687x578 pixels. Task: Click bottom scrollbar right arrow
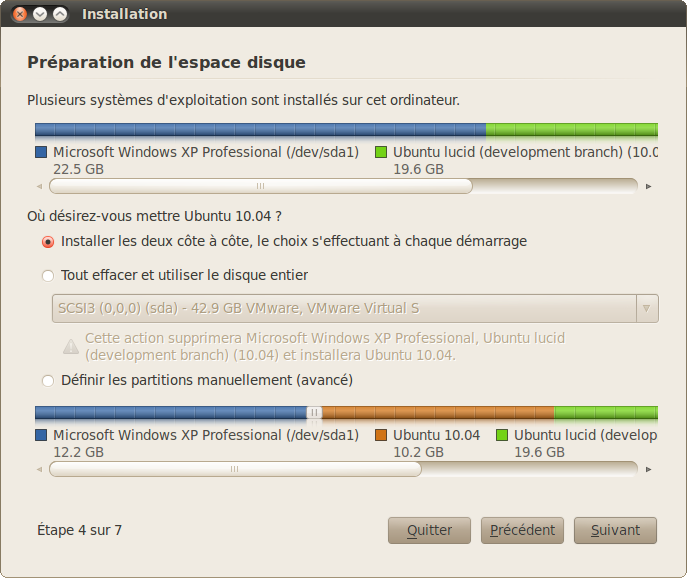coord(648,469)
